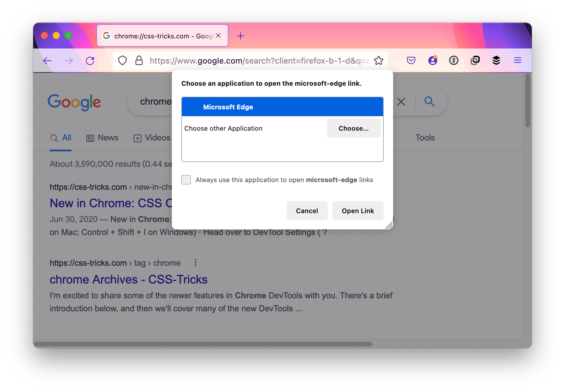Click the Google search text field
This screenshot has width=565, height=392.
[x=156, y=102]
